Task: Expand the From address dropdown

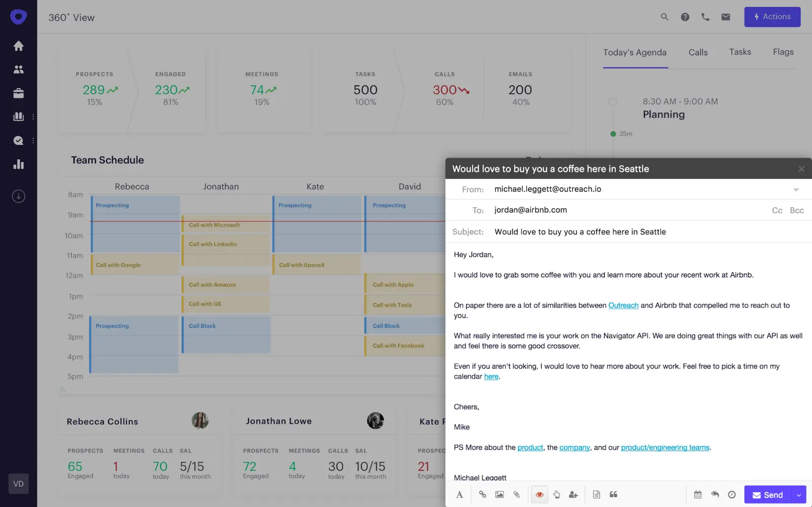Action: [796, 189]
